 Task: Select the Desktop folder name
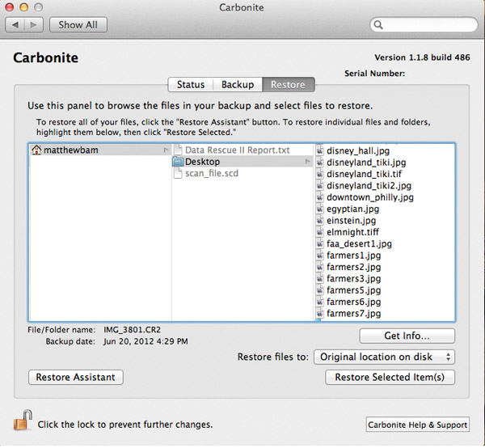click(202, 162)
